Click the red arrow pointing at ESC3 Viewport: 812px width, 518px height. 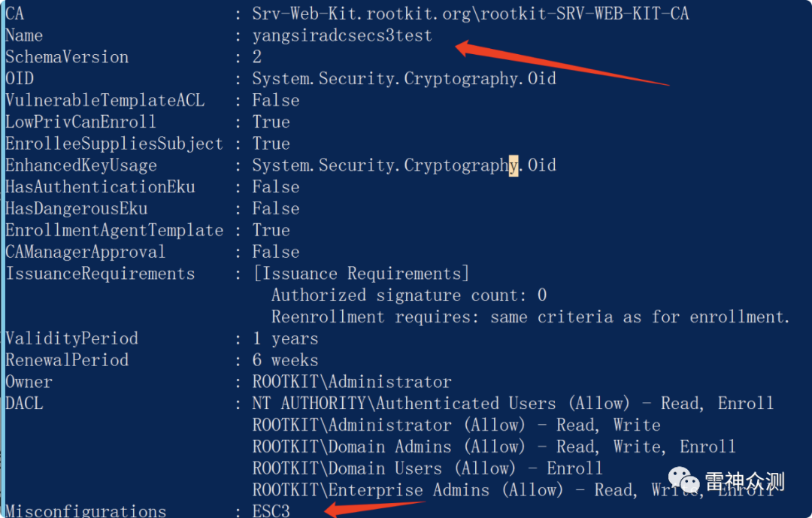click(x=374, y=509)
